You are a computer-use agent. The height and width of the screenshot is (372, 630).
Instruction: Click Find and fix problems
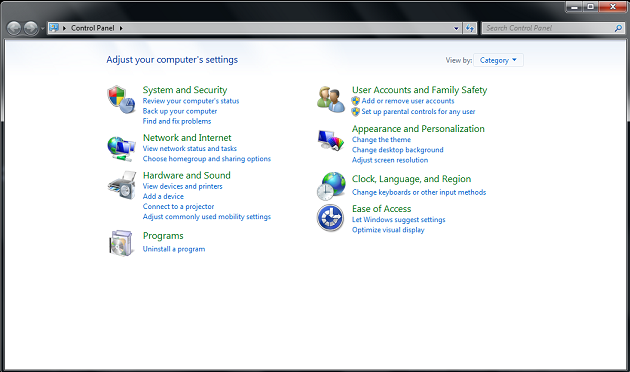point(177,121)
